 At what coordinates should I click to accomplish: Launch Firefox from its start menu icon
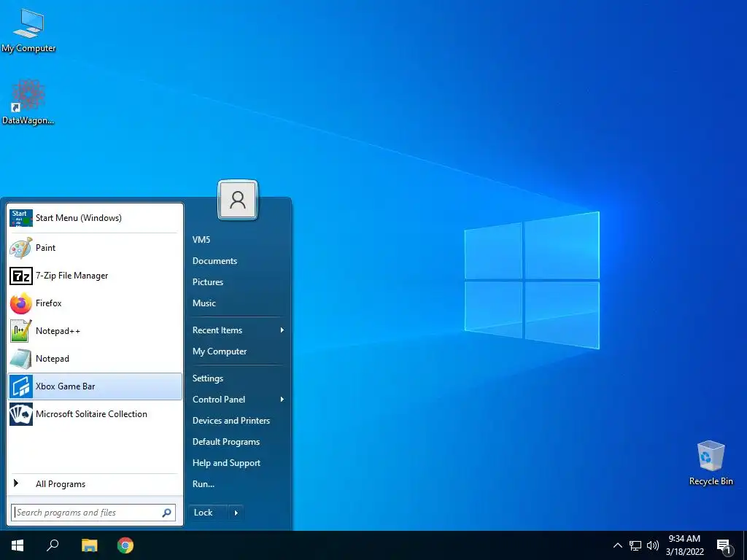click(x=21, y=303)
